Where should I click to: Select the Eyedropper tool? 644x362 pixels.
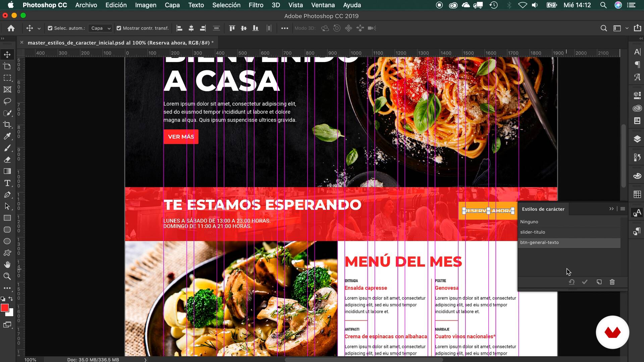(x=7, y=136)
